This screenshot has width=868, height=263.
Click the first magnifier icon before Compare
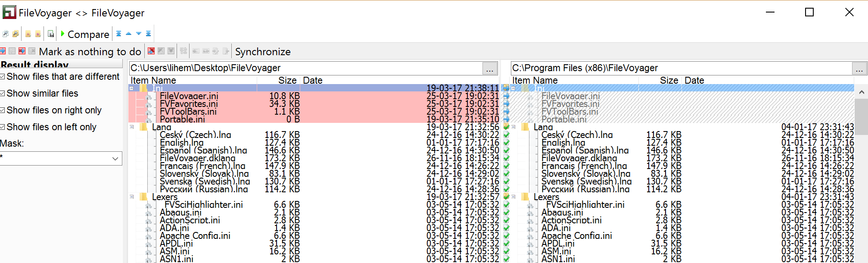(6, 34)
